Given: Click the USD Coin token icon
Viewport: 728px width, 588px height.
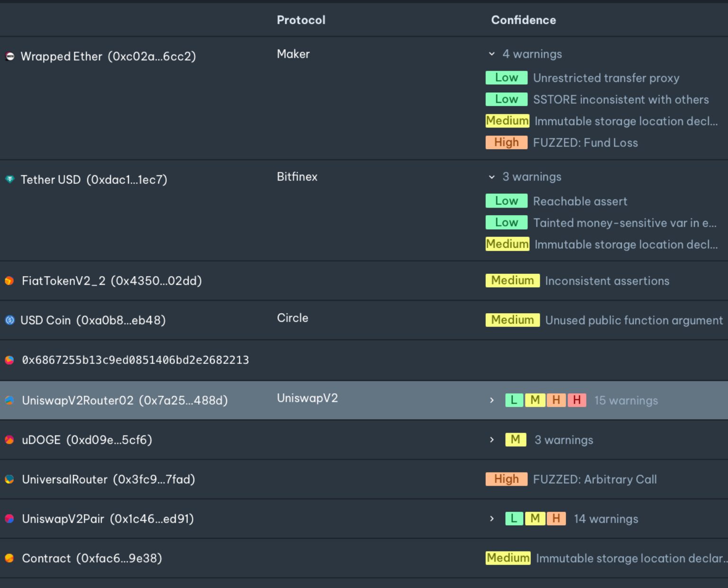Looking at the screenshot, I should pyautogui.click(x=10, y=320).
